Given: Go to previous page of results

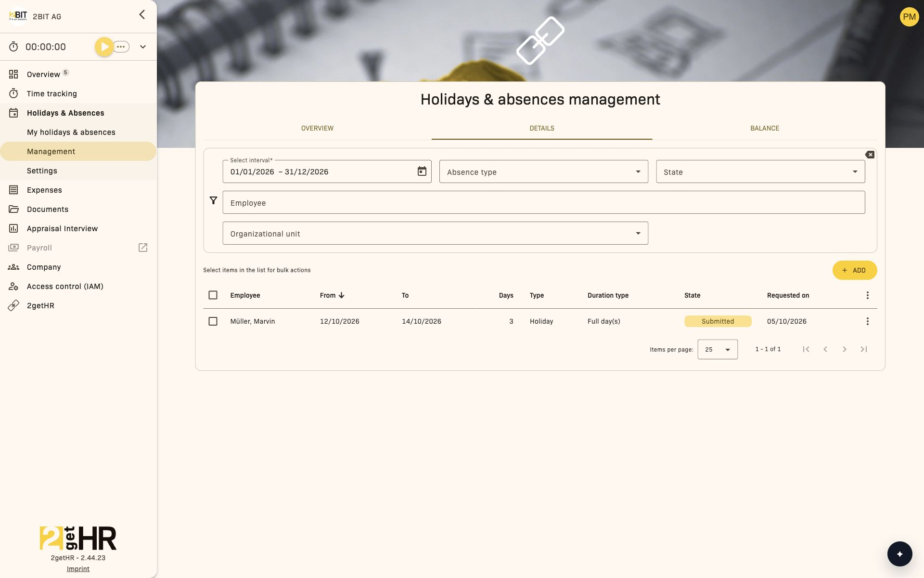Looking at the screenshot, I should click(x=825, y=349).
